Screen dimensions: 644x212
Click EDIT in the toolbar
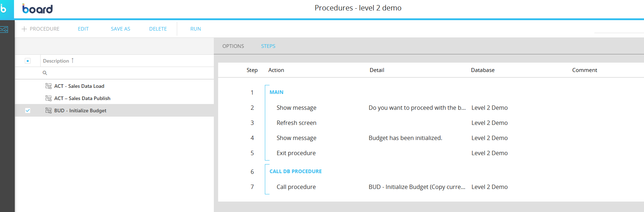(83, 29)
